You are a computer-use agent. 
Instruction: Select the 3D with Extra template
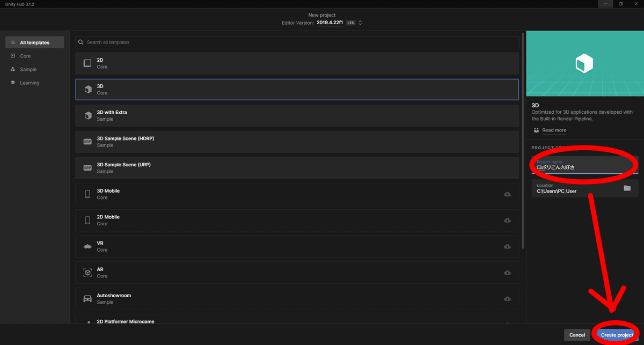coord(297,115)
